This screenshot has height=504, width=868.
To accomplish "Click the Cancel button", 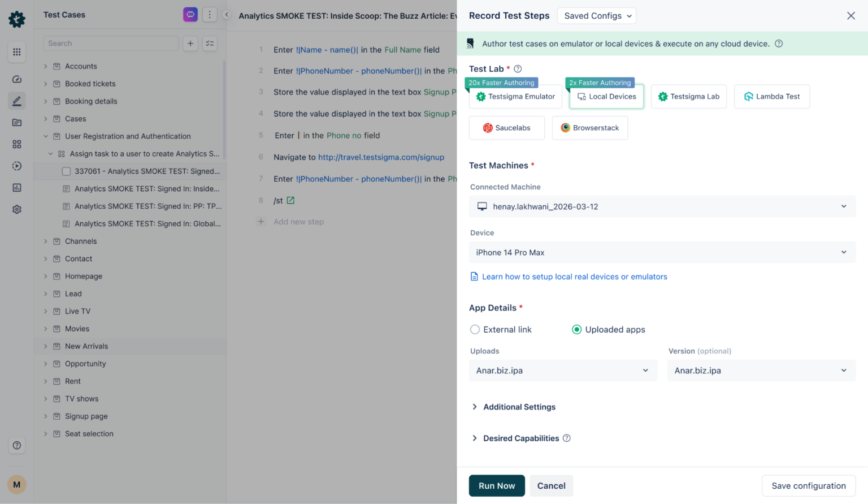I will click(552, 486).
